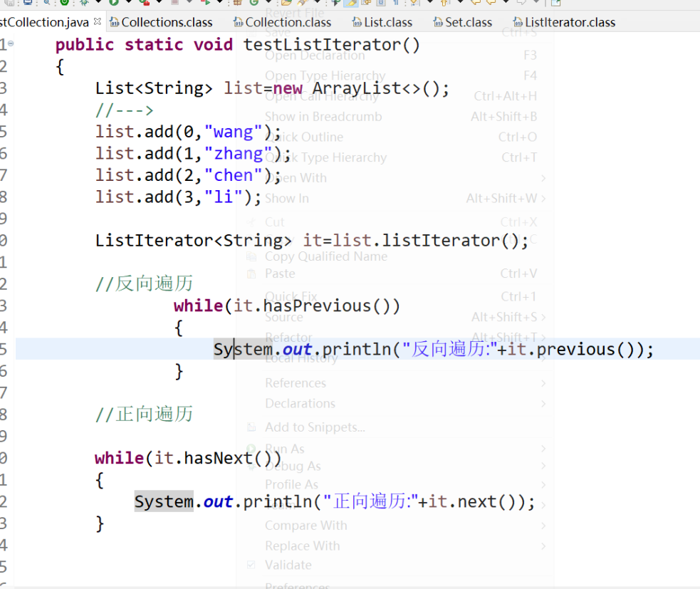Collapse the testListIterator method fold marker
700x589 pixels.
click(x=11, y=43)
